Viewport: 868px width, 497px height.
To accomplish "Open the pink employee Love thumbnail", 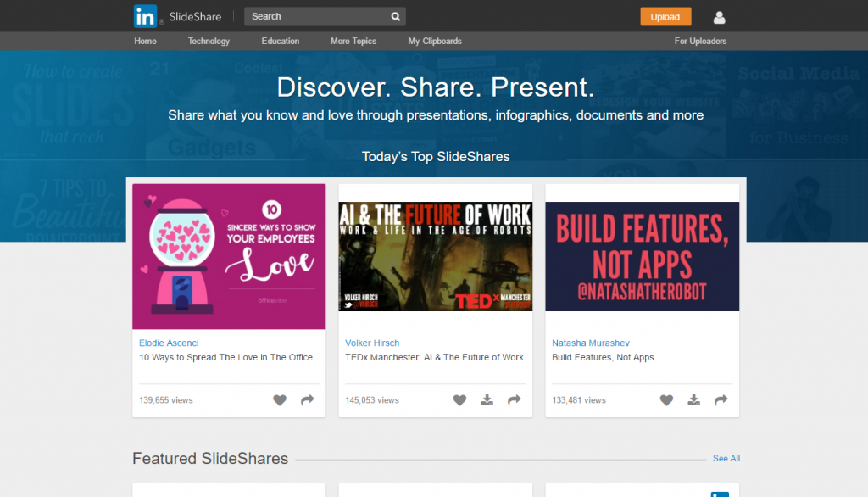I will tap(229, 256).
